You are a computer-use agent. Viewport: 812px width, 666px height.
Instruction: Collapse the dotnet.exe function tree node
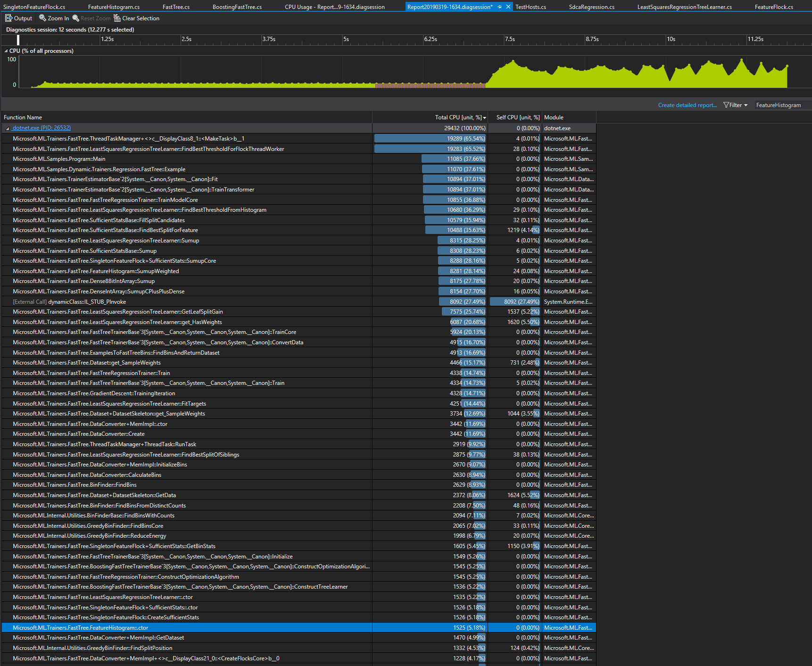[7, 127]
